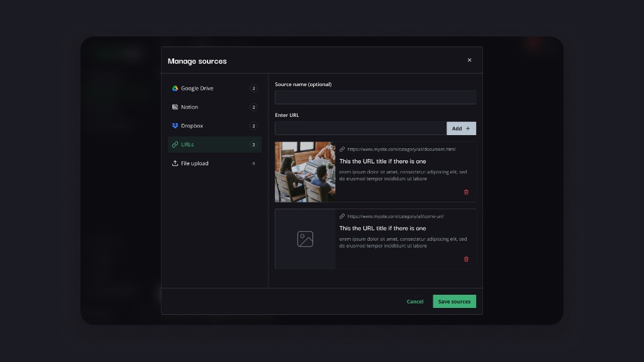
Task: Click lorem ipsum description in document.html card
Action: click(403, 175)
